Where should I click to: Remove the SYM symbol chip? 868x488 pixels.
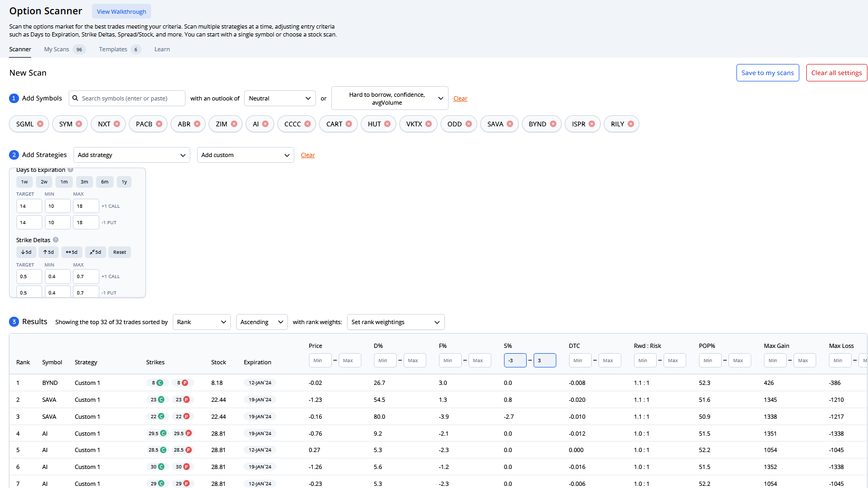[x=79, y=124]
